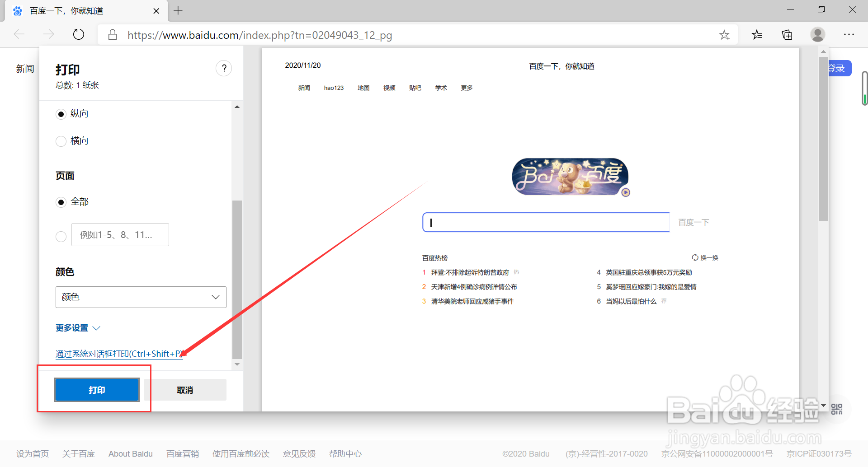Click the search box in preview
The width and height of the screenshot is (868, 467).
[546, 222]
